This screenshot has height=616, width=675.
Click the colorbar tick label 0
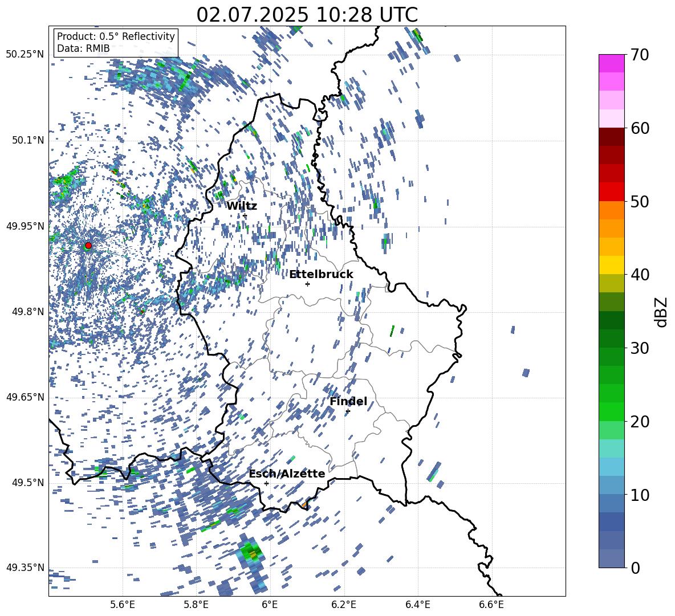[x=635, y=568]
